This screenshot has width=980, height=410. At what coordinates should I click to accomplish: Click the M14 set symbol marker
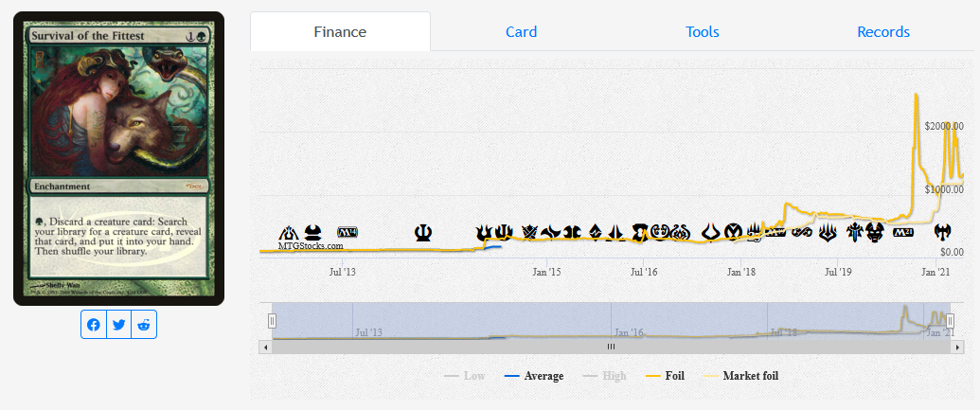348,231
